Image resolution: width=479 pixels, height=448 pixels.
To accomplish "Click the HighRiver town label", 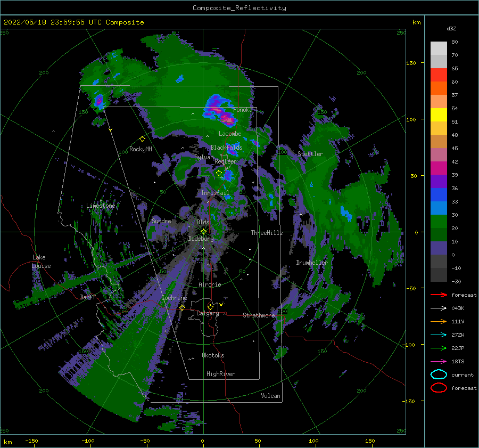I will tap(221, 374).
